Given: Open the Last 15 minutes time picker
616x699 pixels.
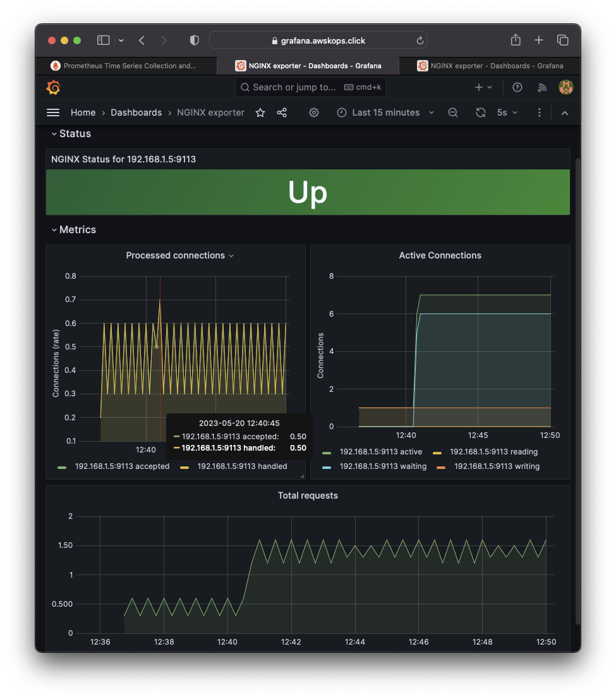Looking at the screenshot, I should pos(385,112).
